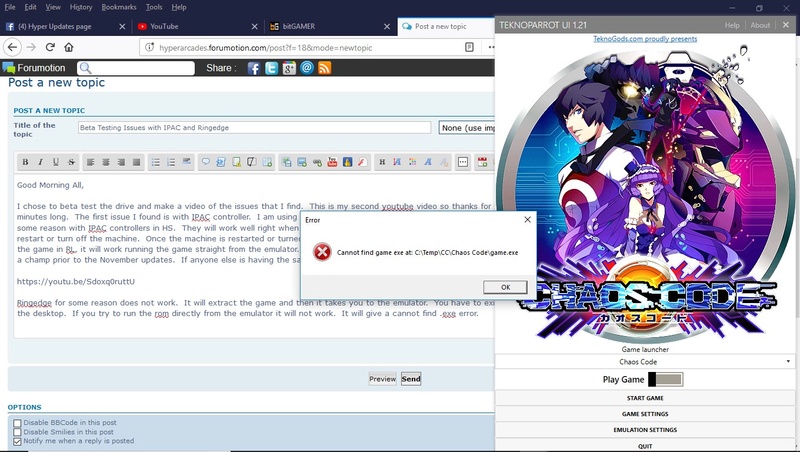Click the ellipsis more-options toolbar icon
Screen dimensions: 800x452
pos(463,162)
